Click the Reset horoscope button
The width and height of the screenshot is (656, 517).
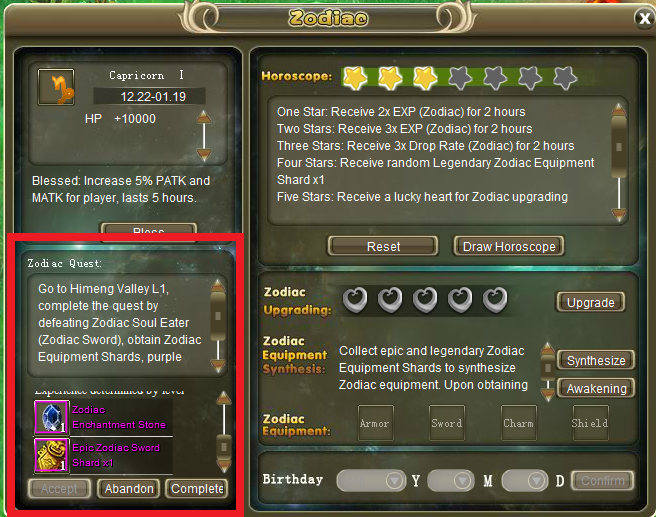[383, 246]
